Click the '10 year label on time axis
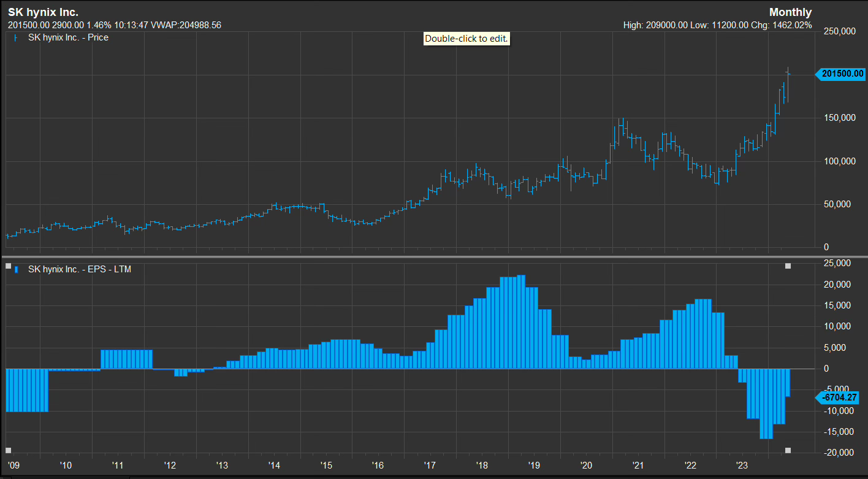The width and height of the screenshot is (868, 479). (x=65, y=464)
